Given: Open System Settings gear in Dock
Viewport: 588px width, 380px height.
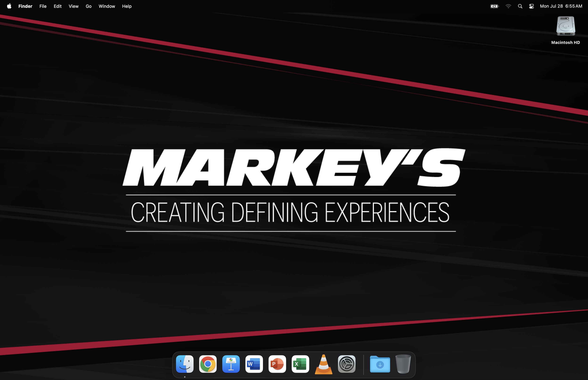Looking at the screenshot, I should click(347, 364).
